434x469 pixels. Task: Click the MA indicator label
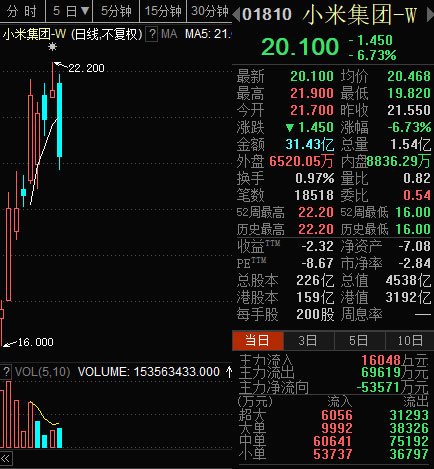169,34
